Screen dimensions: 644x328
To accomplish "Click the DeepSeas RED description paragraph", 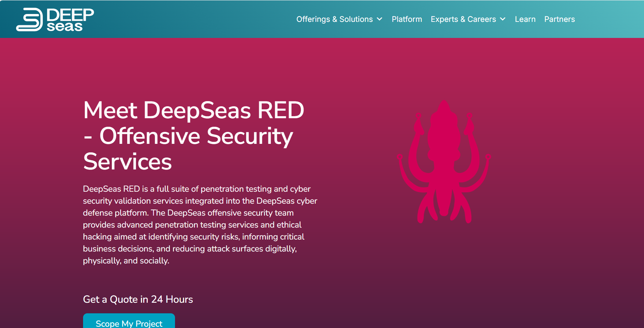I will 200,225.
